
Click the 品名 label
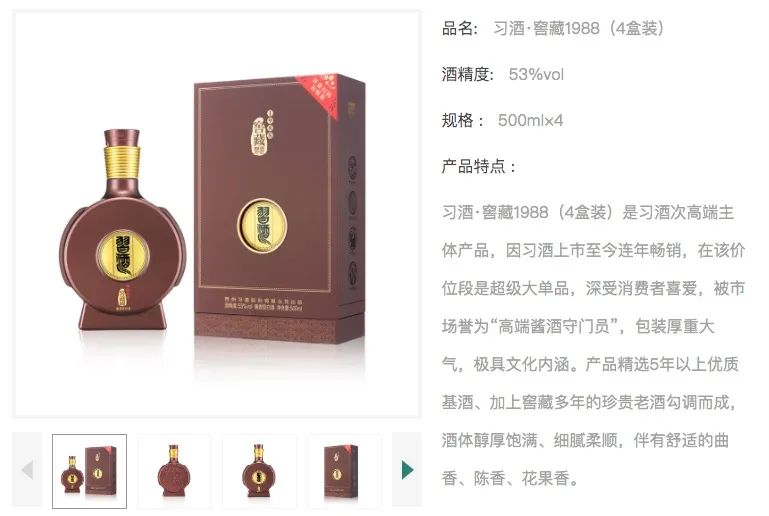tap(460, 28)
